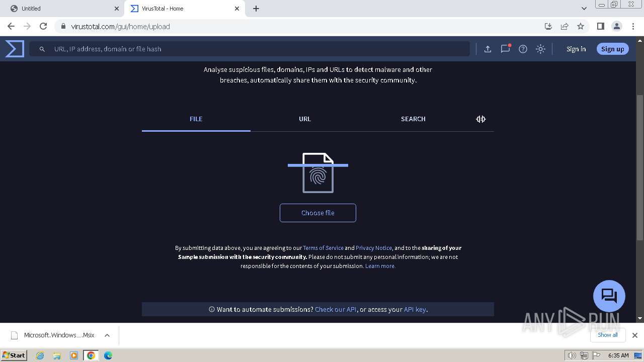Select the VirusTotal - Home tab
Image resolution: width=644 pixels, height=362 pixels.
pos(184,9)
